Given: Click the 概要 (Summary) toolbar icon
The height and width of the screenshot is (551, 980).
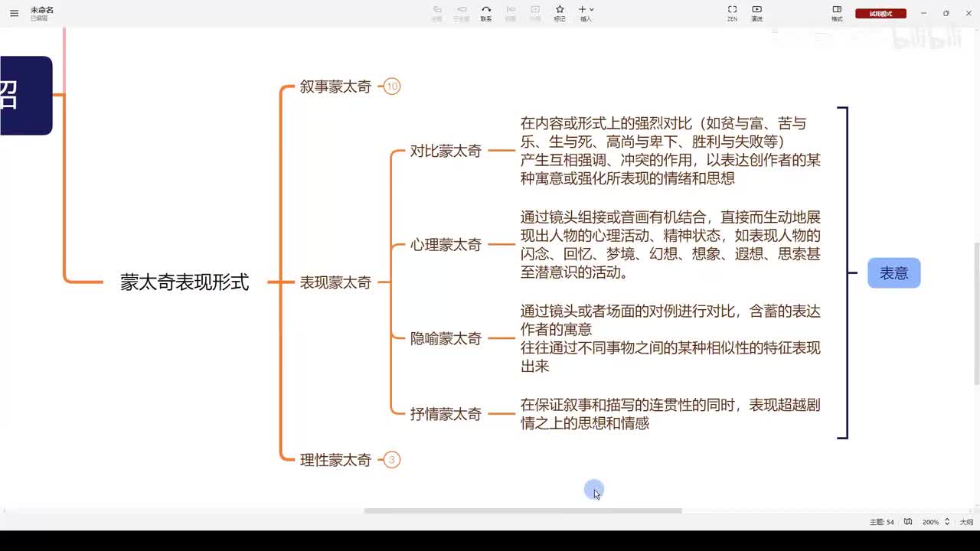Looking at the screenshot, I should click(511, 13).
